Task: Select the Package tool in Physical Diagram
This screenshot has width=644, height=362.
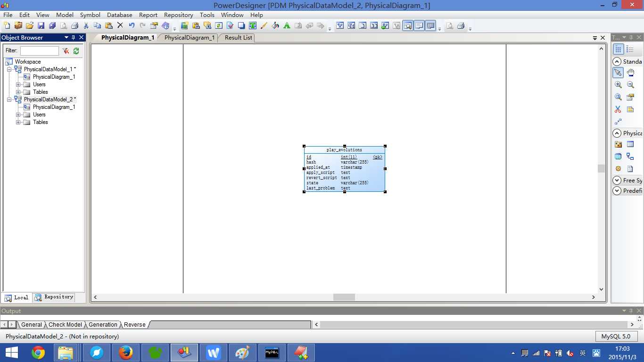Action: point(618,145)
